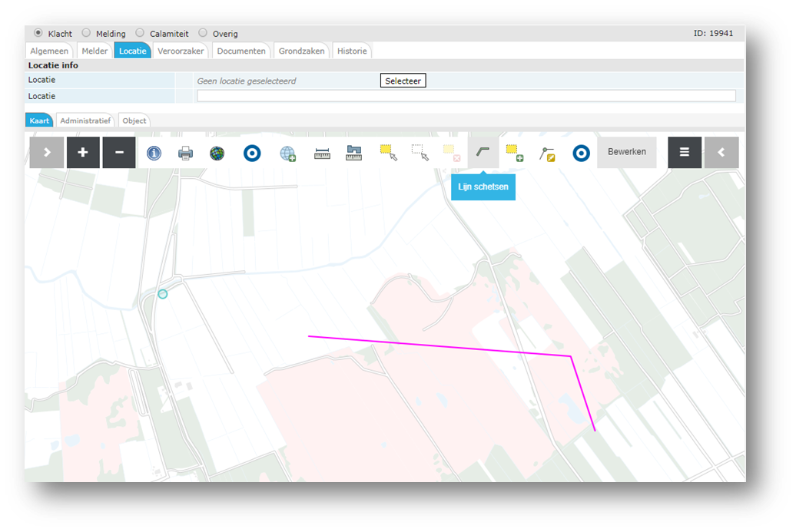
Task: Switch to the Veroorzaker tab
Action: pyautogui.click(x=181, y=51)
